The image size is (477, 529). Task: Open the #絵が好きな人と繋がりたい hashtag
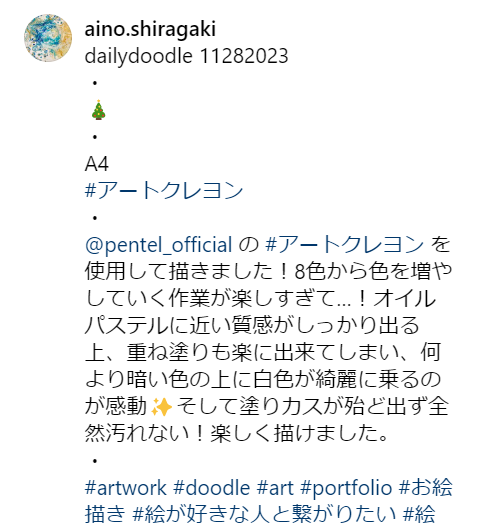[x=264, y=514]
